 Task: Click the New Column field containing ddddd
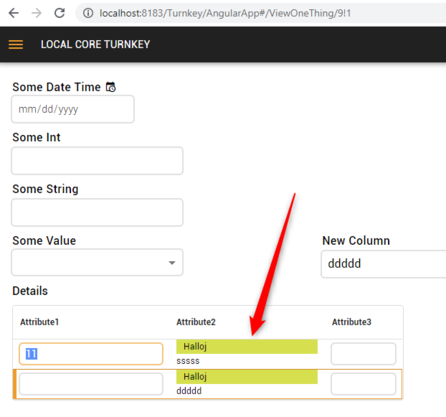[383, 264]
